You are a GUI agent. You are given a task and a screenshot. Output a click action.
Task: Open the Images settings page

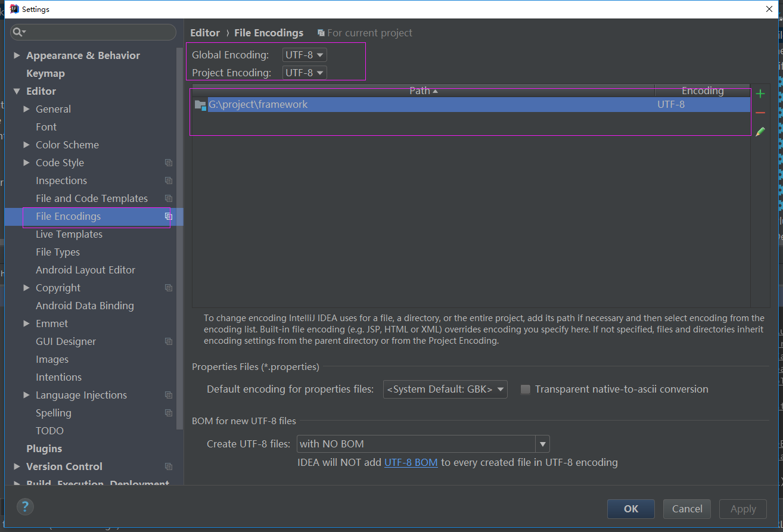click(x=52, y=359)
